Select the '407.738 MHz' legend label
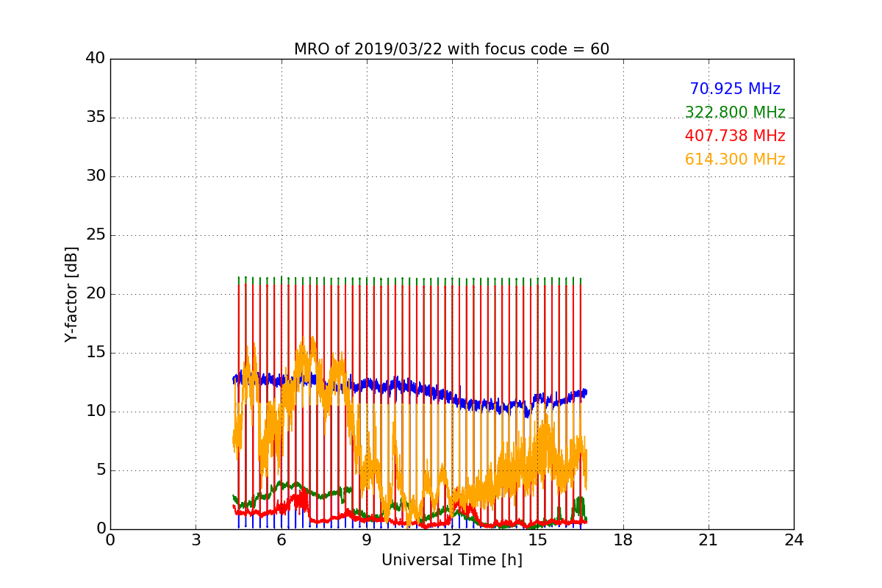This screenshot has height=588, width=882. coord(735,136)
